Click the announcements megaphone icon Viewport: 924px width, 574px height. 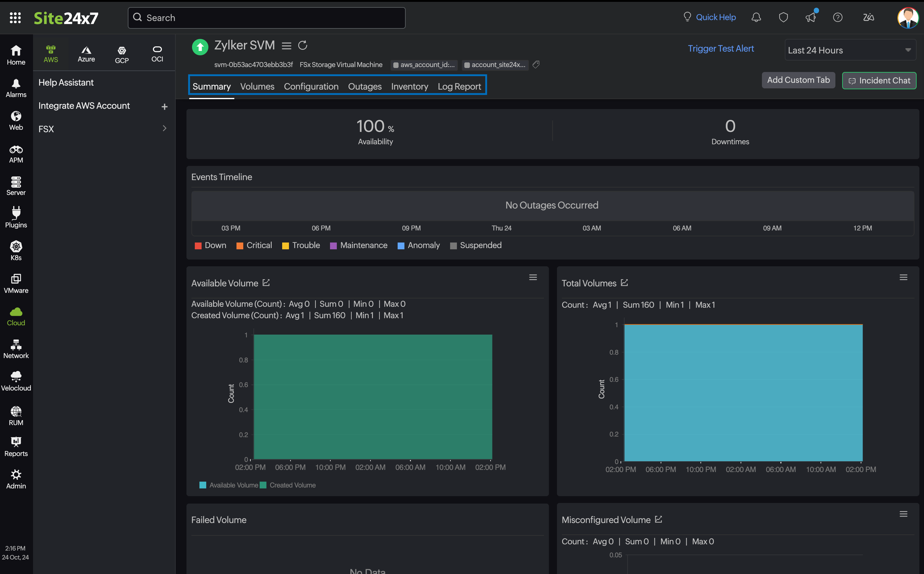pyautogui.click(x=811, y=18)
